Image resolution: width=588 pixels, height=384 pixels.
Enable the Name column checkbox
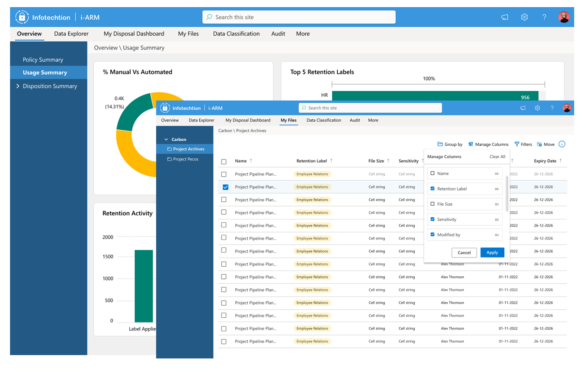pos(433,173)
